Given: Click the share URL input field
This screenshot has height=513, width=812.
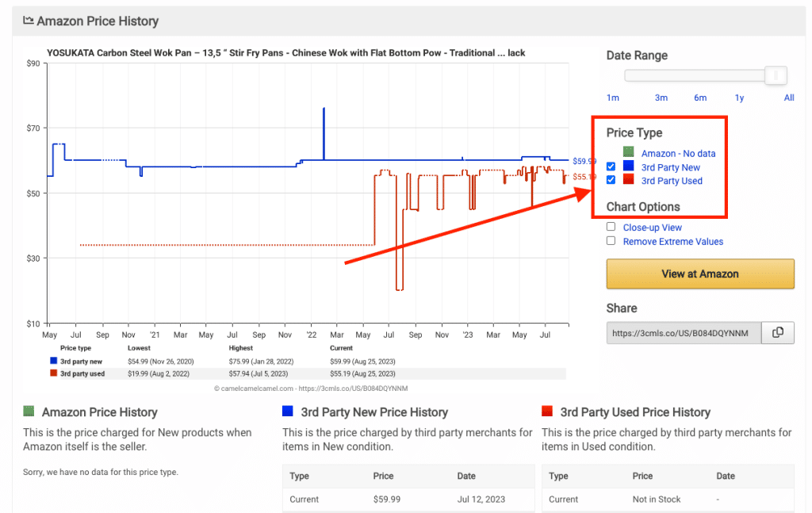Looking at the screenshot, I should coord(684,333).
